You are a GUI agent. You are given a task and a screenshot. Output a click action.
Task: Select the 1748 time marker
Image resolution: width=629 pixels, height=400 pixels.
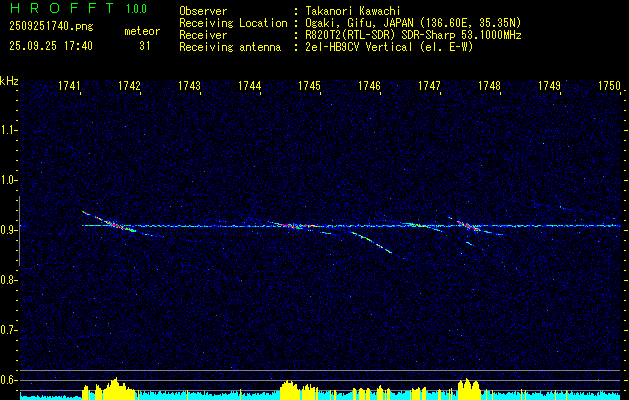[x=489, y=87]
